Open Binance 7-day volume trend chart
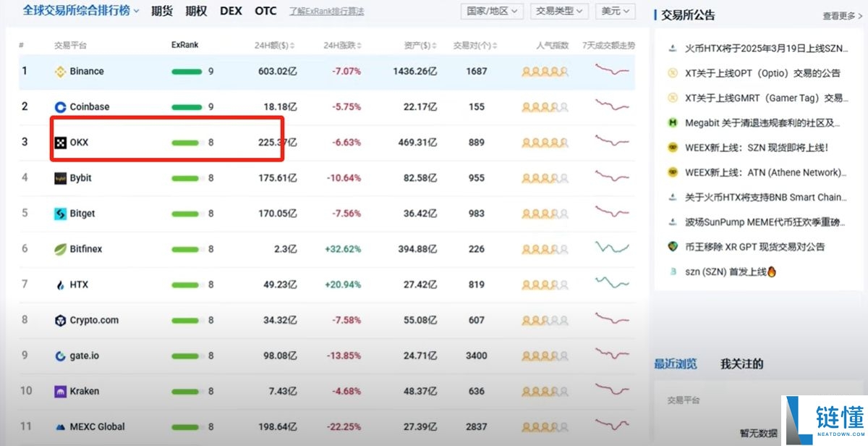The width and height of the screenshot is (868, 446). click(612, 71)
